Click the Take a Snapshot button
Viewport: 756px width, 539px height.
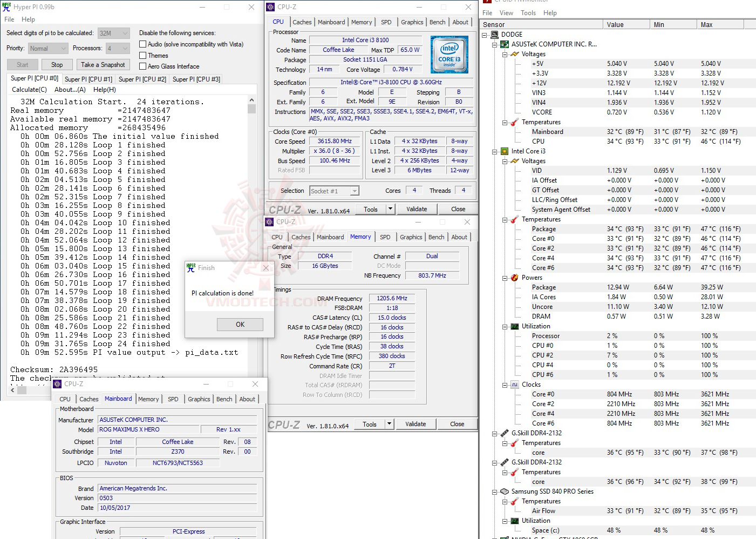coord(103,65)
